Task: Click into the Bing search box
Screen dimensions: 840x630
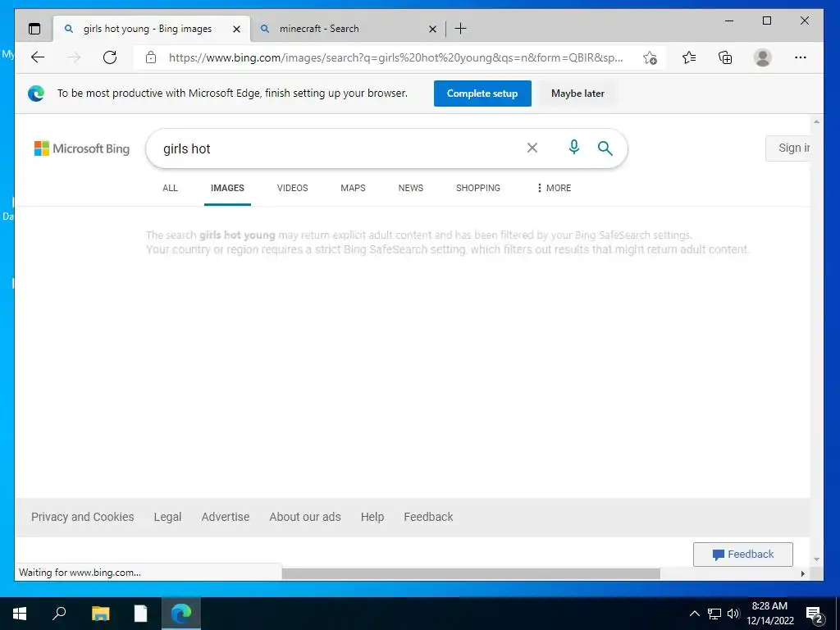Action: (337, 148)
